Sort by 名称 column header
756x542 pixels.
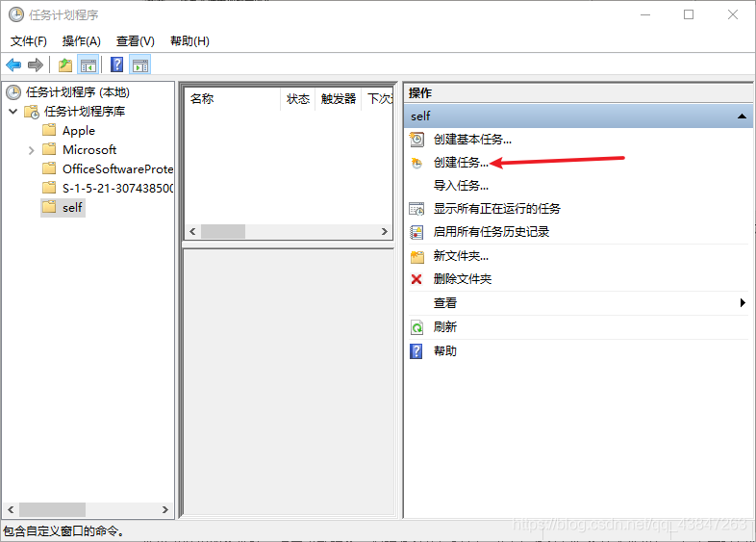click(233, 99)
